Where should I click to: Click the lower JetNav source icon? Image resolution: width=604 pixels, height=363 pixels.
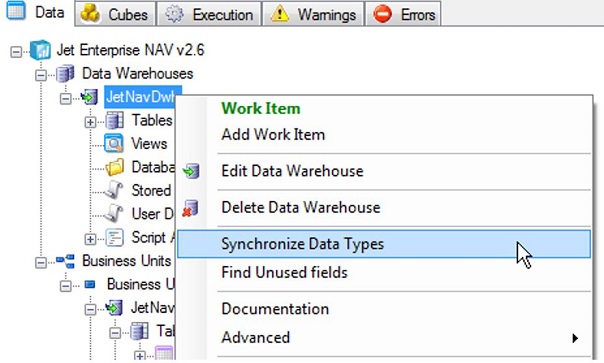click(114, 308)
